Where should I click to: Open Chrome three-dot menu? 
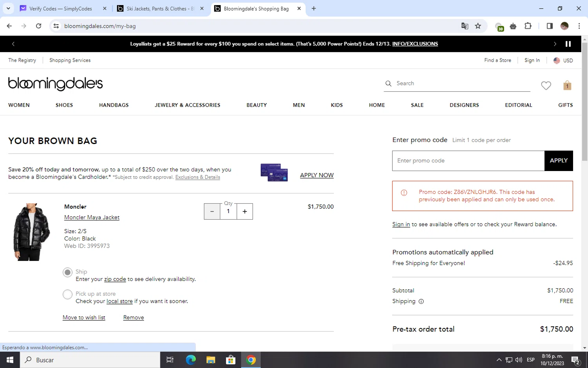point(579,26)
